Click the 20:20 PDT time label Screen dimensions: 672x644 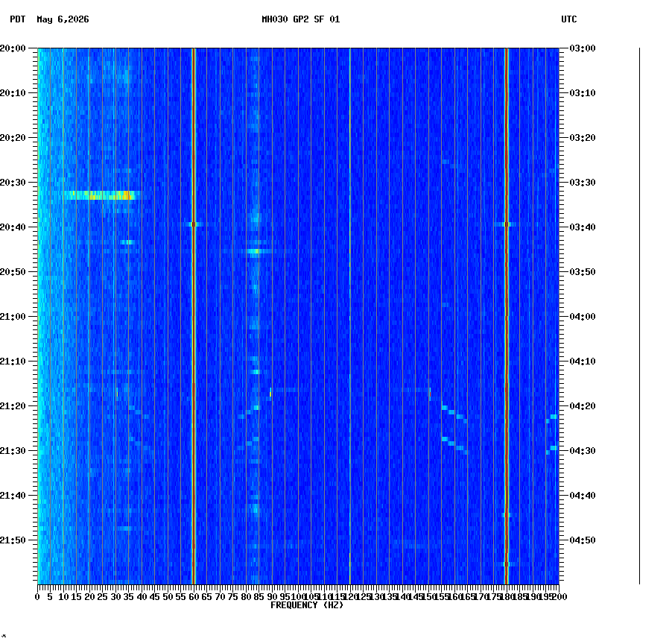click(x=13, y=138)
